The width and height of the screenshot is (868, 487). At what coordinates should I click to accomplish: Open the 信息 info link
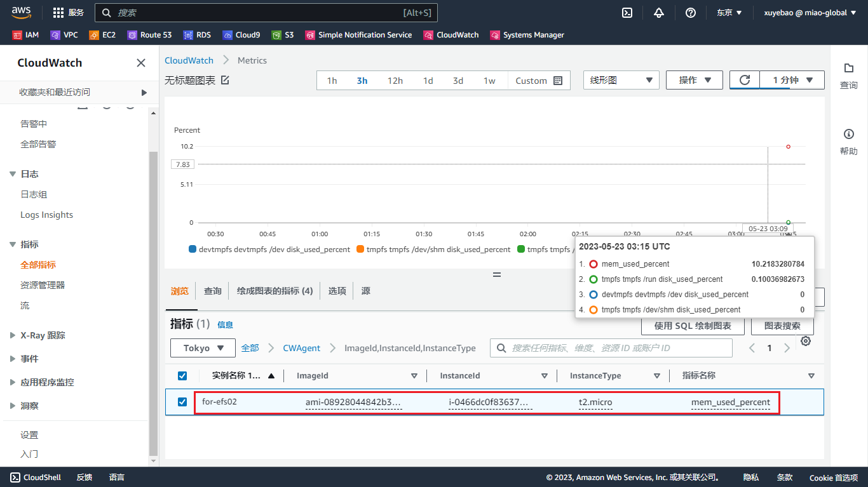point(226,324)
